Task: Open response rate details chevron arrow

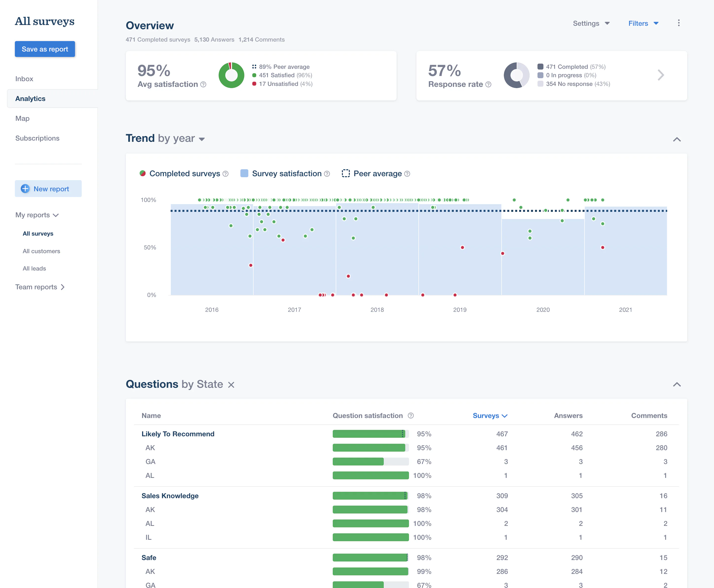Action: (661, 75)
